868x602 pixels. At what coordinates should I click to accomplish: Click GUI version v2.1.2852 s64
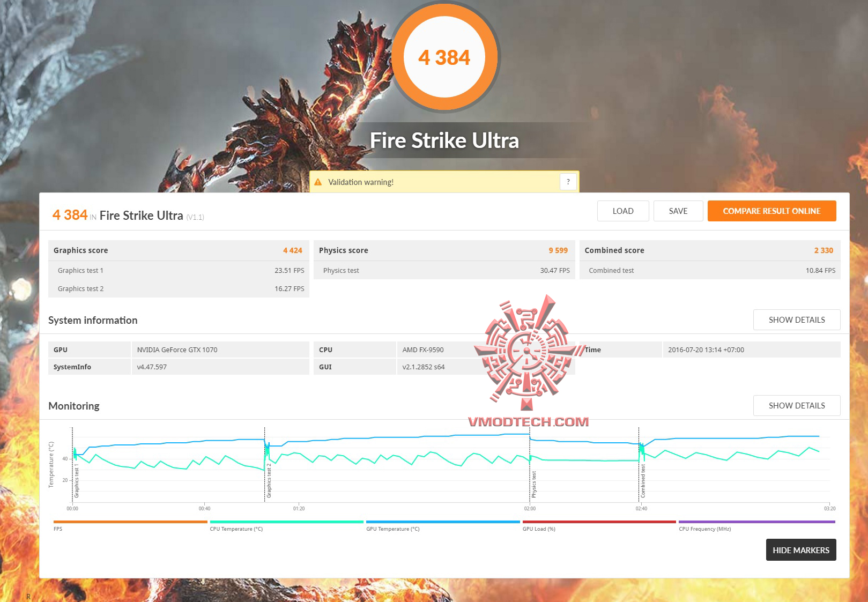(424, 367)
